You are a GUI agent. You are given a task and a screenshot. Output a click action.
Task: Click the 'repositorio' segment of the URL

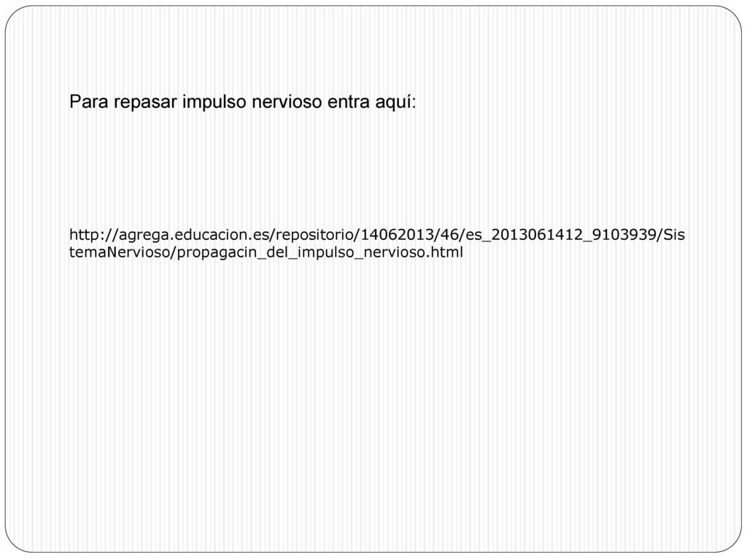(x=314, y=236)
